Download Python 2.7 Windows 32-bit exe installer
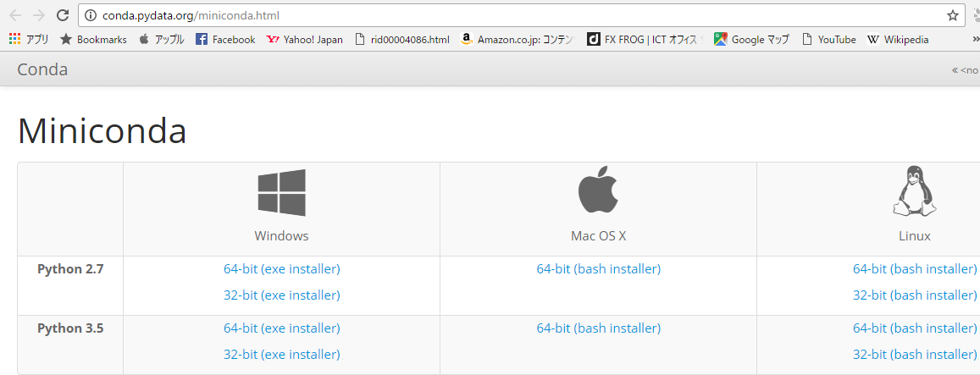 tap(281, 295)
